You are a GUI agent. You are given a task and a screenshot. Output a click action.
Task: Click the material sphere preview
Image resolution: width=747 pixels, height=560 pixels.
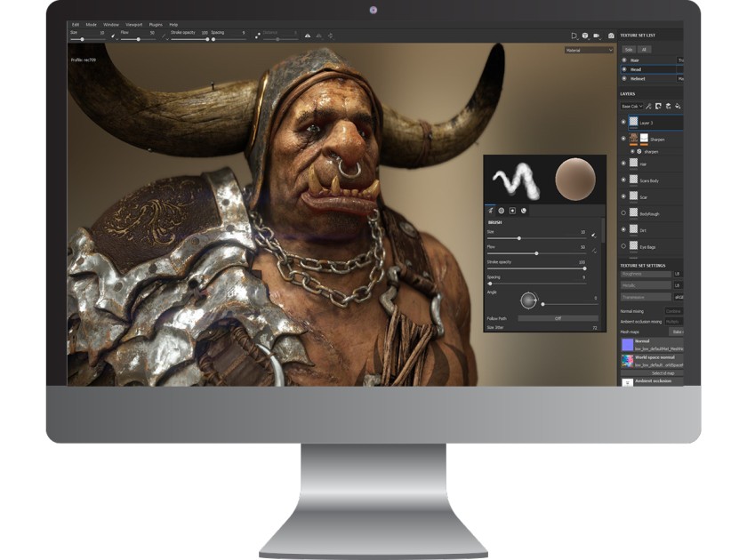pyautogui.click(x=575, y=179)
